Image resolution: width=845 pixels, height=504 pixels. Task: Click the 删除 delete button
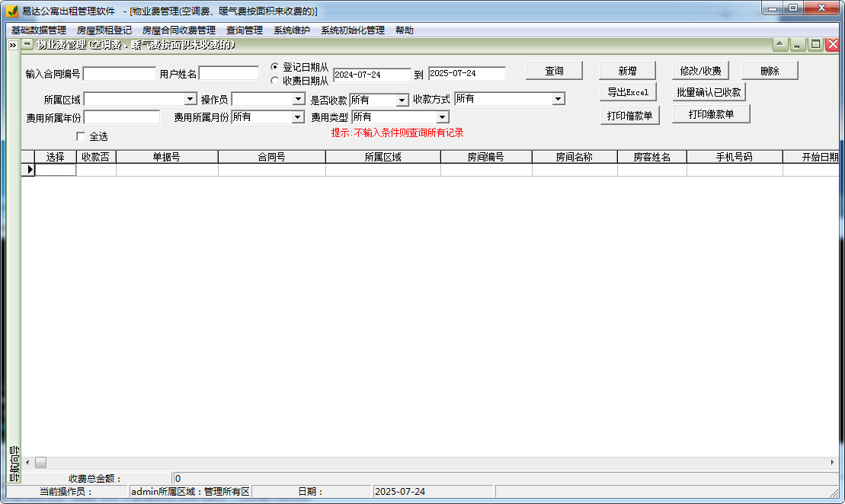tap(770, 69)
